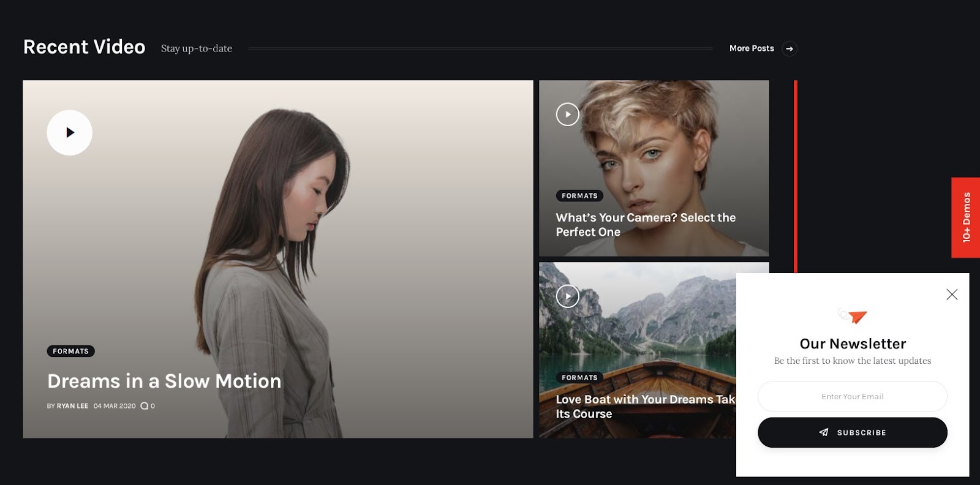Click the More Posts arrow icon
The image size is (980, 485).
coord(790,48)
